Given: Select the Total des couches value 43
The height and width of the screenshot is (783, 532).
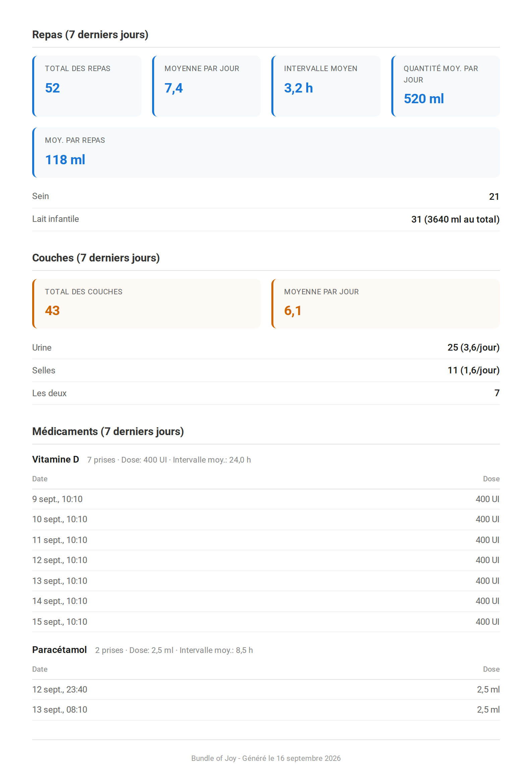Looking at the screenshot, I should pyautogui.click(x=52, y=310).
